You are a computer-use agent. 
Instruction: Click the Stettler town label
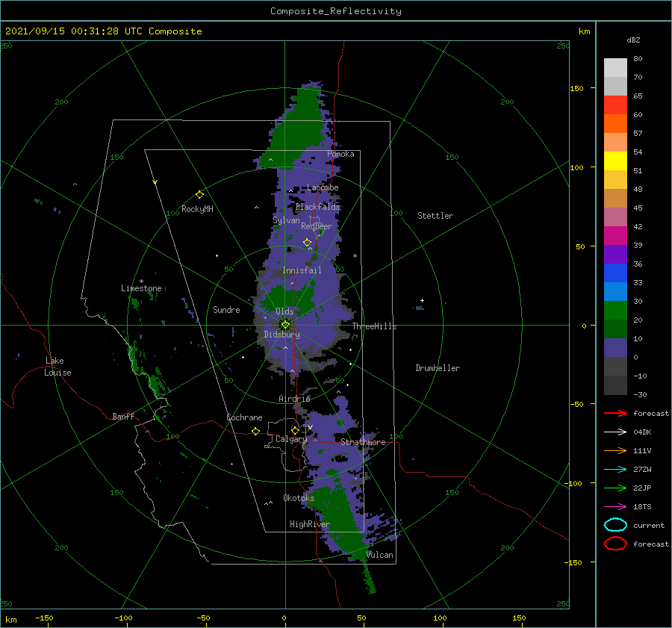(435, 216)
